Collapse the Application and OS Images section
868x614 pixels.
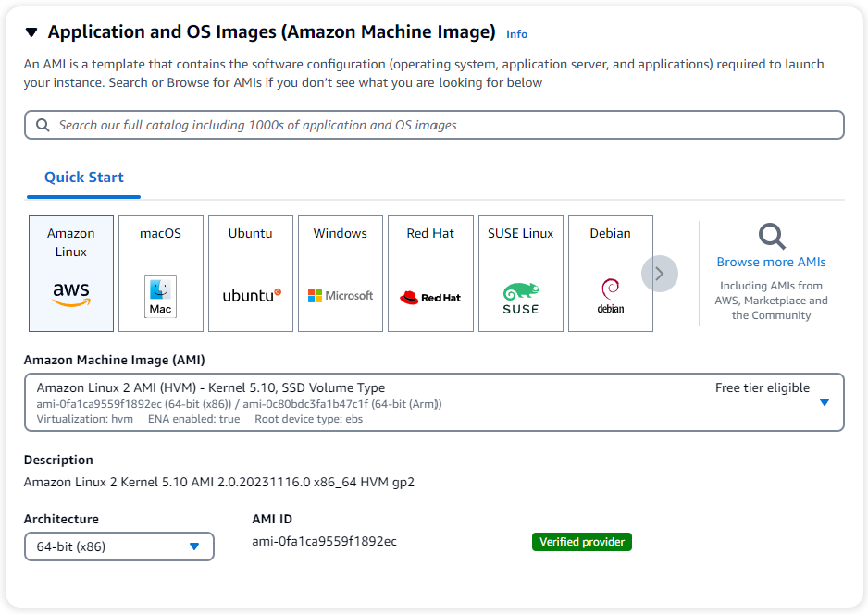click(x=31, y=33)
